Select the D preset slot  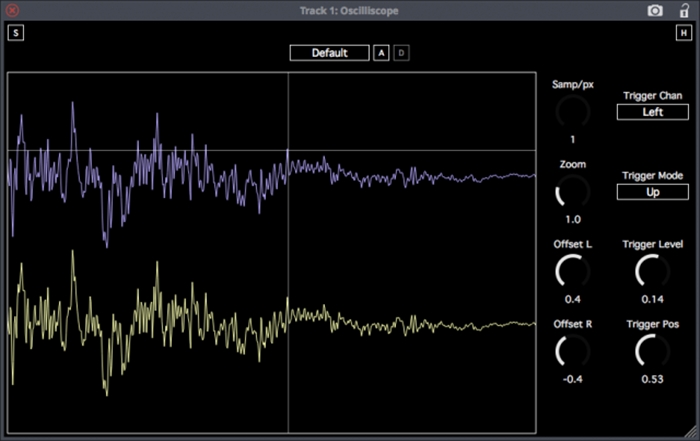[x=401, y=53]
